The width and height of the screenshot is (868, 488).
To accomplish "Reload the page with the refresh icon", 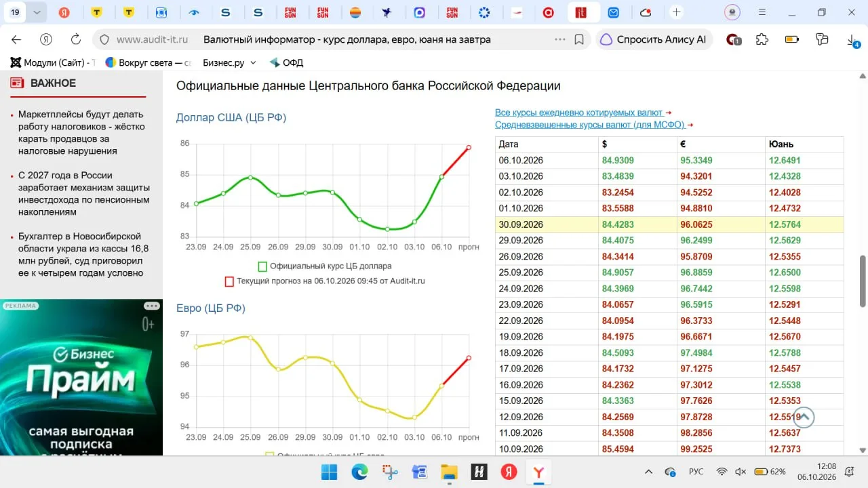I will coord(76,39).
